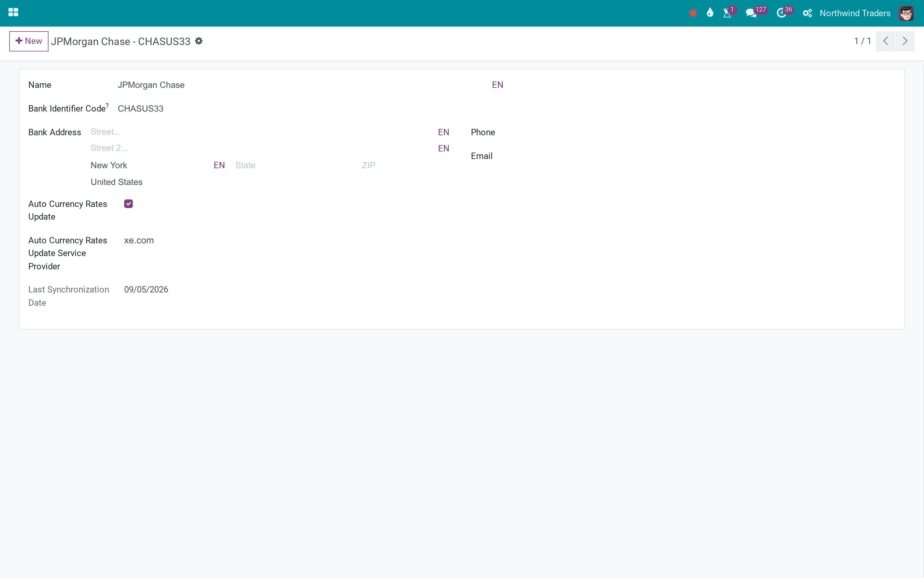
Task: Click the red recording status dot
Action: (693, 13)
